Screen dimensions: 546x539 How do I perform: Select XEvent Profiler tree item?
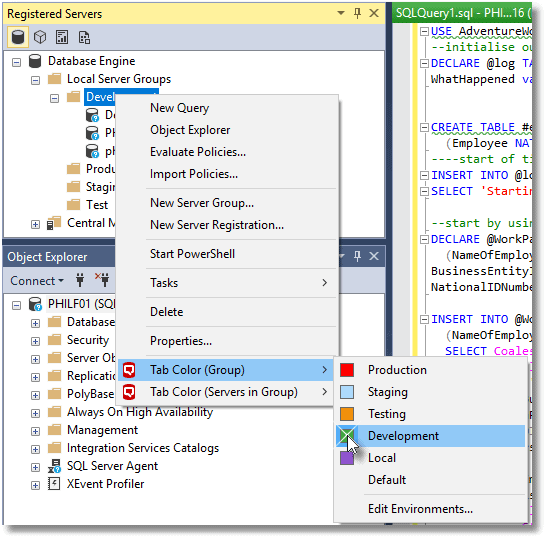(106, 484)
